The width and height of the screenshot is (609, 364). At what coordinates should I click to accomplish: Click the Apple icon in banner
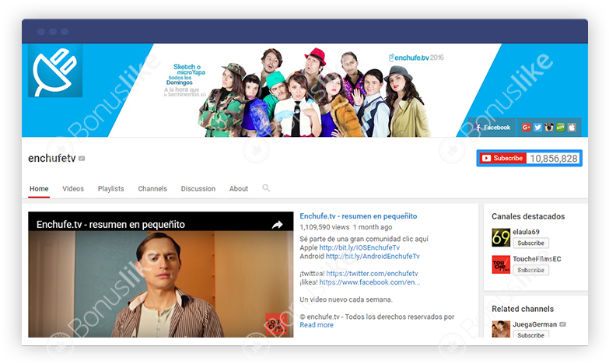click(x=572, y=127)
